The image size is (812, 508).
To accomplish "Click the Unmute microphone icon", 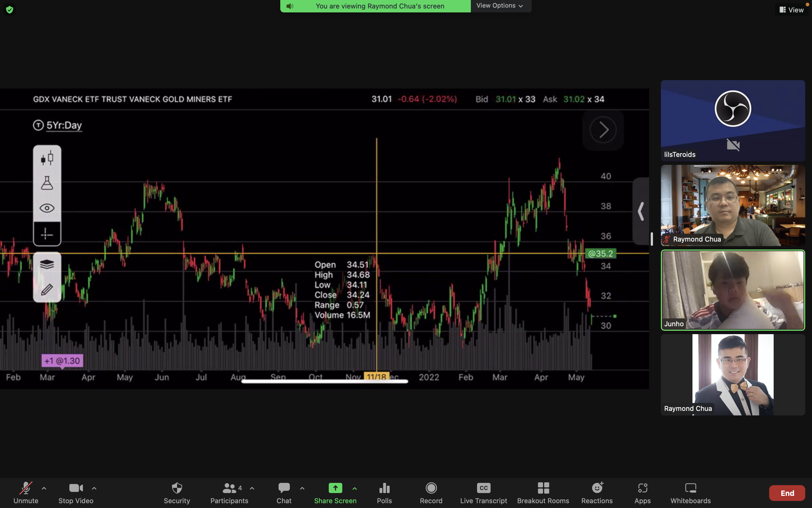I will pos(26,488).
